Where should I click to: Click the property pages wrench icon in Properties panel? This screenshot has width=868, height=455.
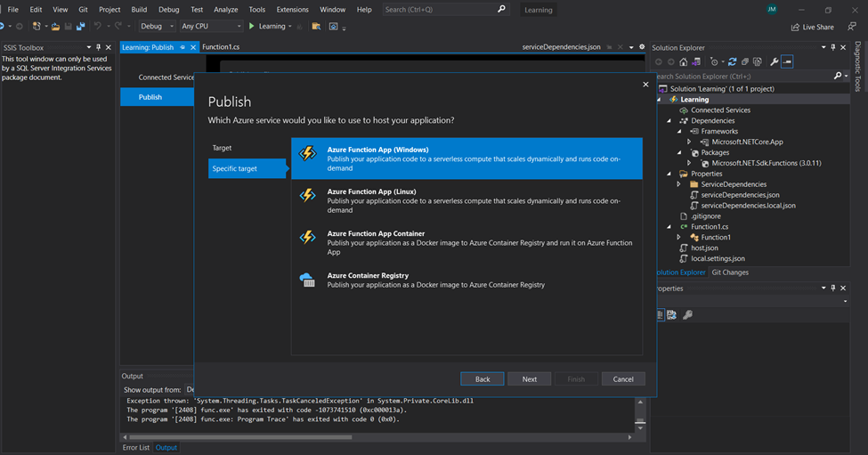tap(687, 315)
